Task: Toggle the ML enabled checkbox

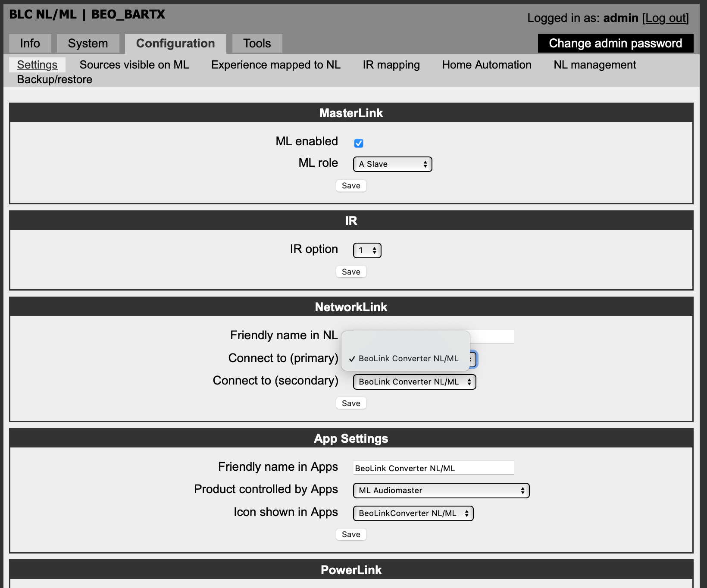Action: (x=359, y=143)
